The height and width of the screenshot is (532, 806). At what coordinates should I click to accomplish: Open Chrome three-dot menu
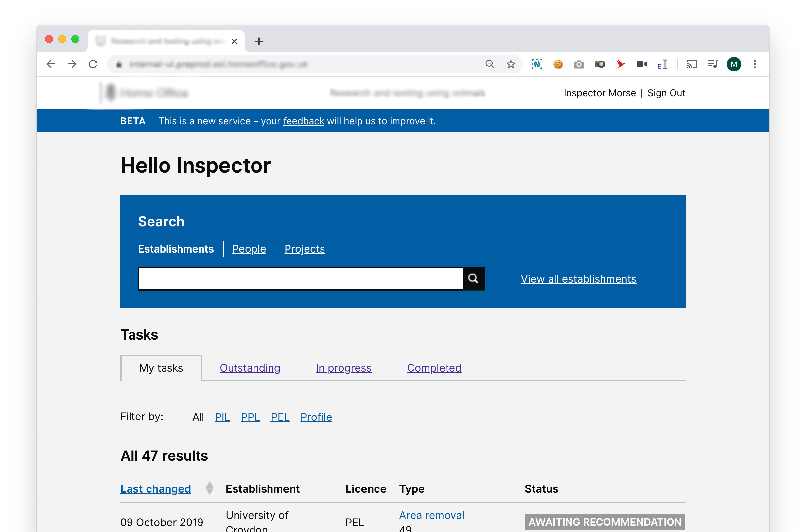click(755, 64)
